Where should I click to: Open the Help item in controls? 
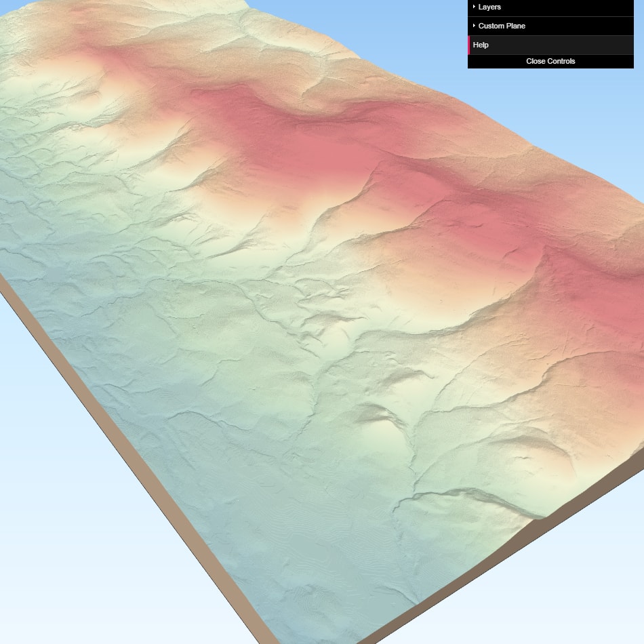pos(481,45)
